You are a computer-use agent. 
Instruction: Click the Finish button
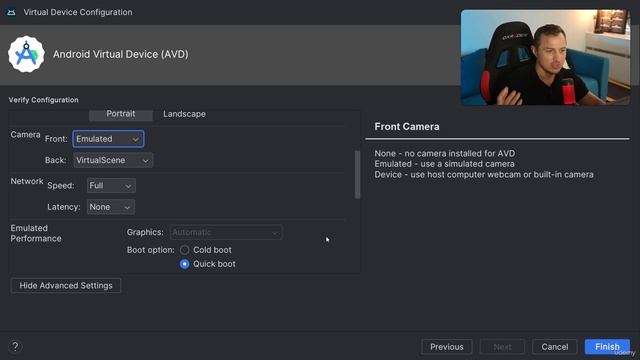[607, 347]
